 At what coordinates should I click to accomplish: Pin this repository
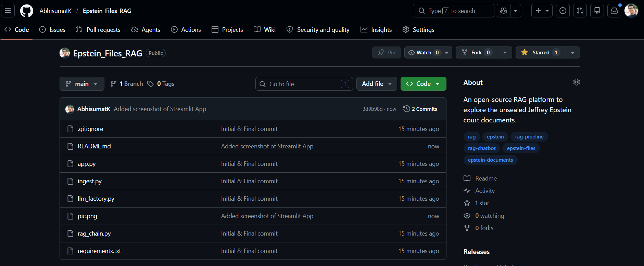(x=387, y=53)
